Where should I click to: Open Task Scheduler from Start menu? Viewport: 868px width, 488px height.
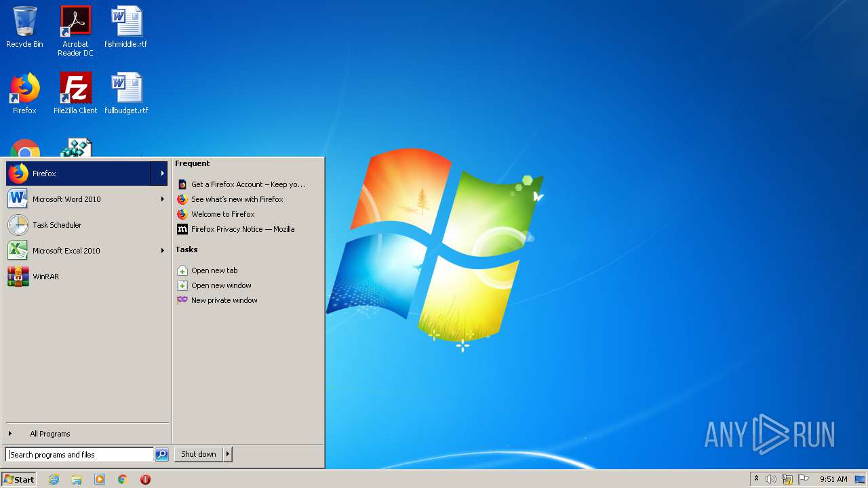87,225
